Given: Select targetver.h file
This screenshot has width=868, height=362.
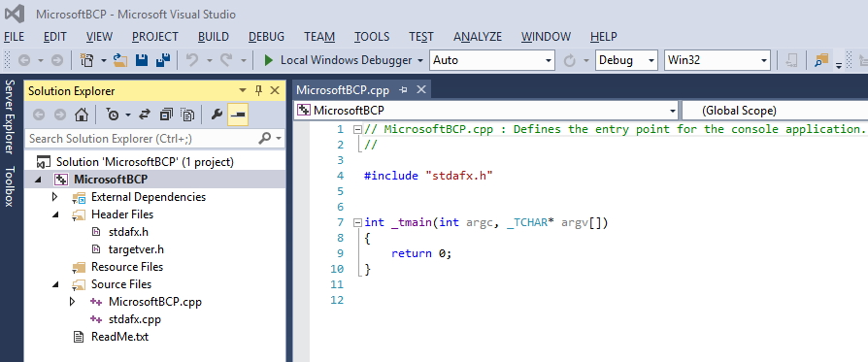Looking at the screenshot, I should point(136,249).
